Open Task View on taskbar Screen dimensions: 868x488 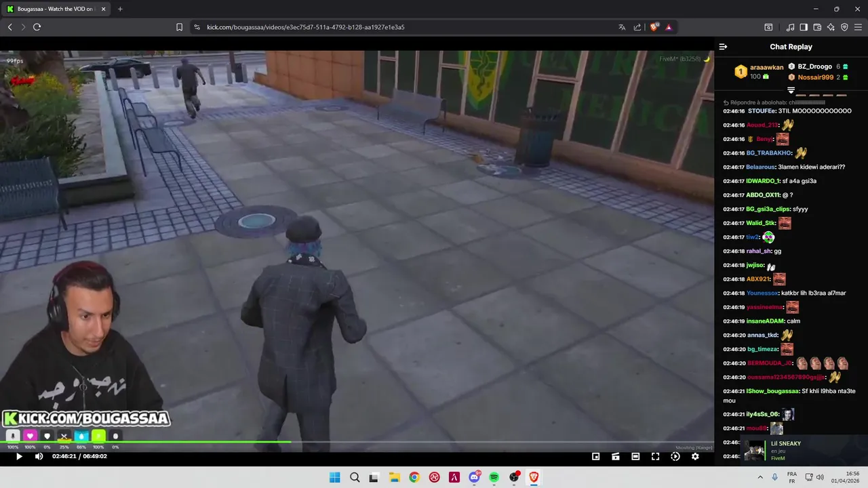point(374,477)
